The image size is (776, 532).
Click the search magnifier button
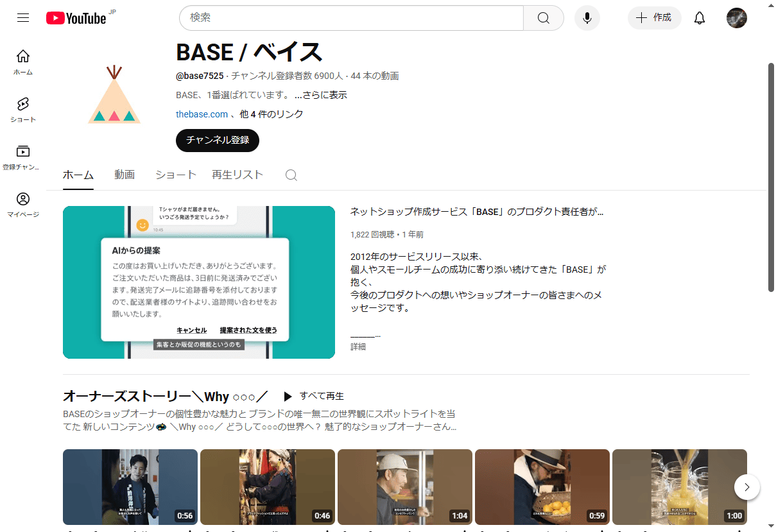[544, 18]
